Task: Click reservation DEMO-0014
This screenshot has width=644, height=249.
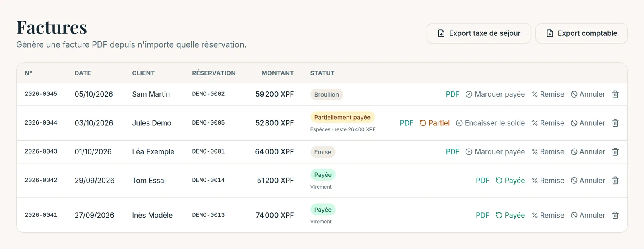Action: (x=208, y=180)
